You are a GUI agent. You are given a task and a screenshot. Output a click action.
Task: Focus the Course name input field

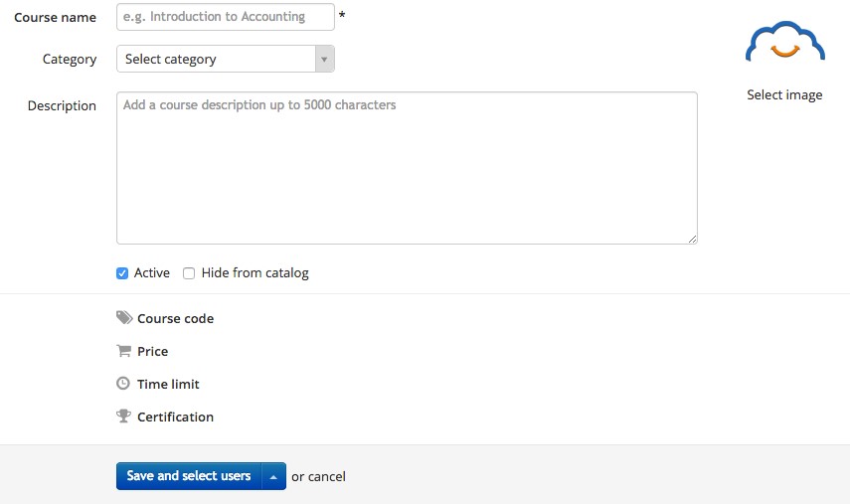225,17
